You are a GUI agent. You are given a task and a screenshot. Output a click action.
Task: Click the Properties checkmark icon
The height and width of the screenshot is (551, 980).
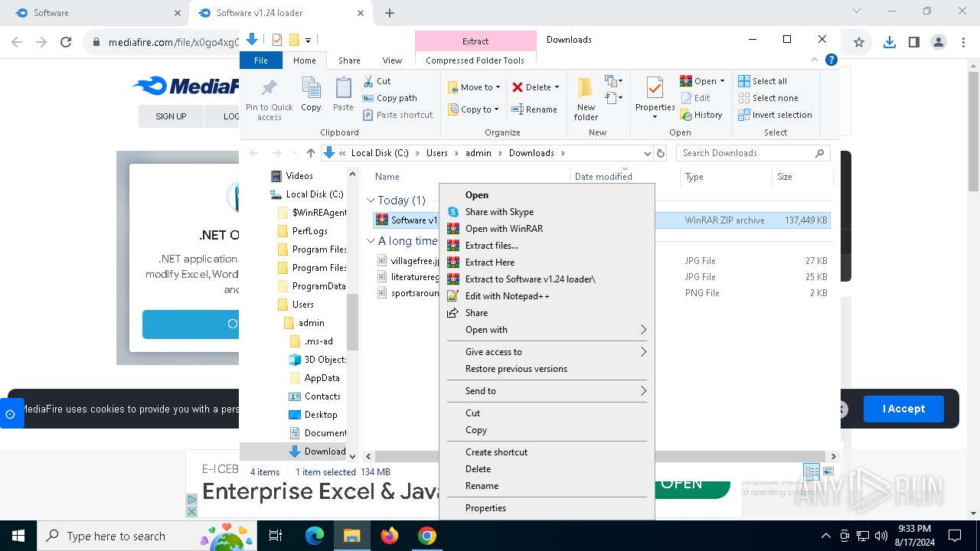655,88
